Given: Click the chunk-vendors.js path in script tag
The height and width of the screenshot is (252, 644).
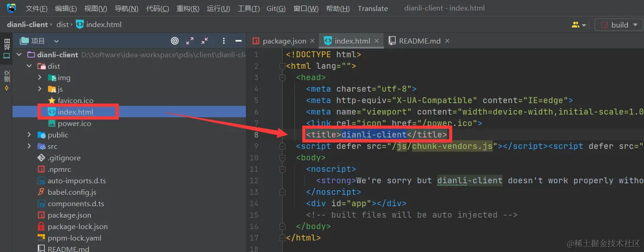Looking at the screenshot, I should click(x=452, y=146).
